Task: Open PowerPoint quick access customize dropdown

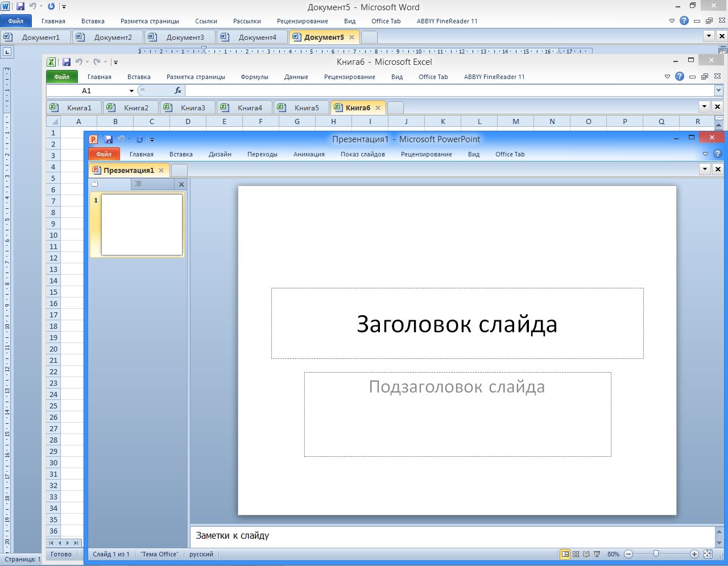Action: click(152, 140)
